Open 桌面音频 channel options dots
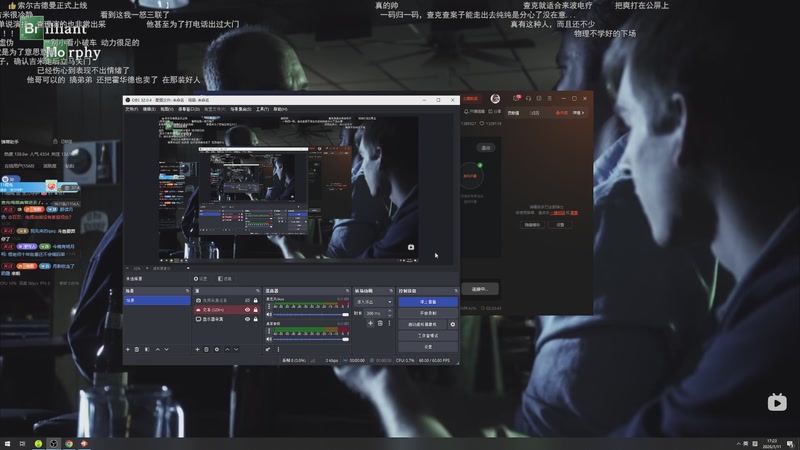This screenshot has width=800, height=450. point(269,331)
